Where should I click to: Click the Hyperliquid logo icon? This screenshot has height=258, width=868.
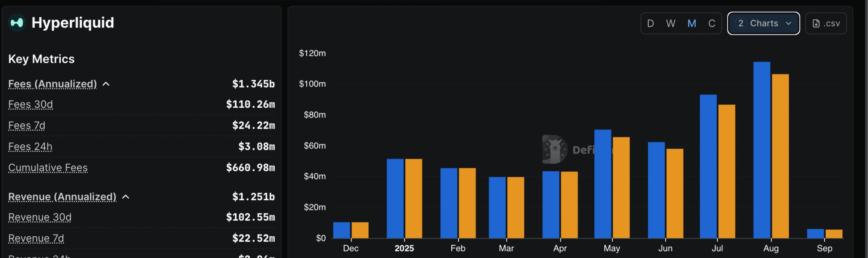tap(17, 23)
